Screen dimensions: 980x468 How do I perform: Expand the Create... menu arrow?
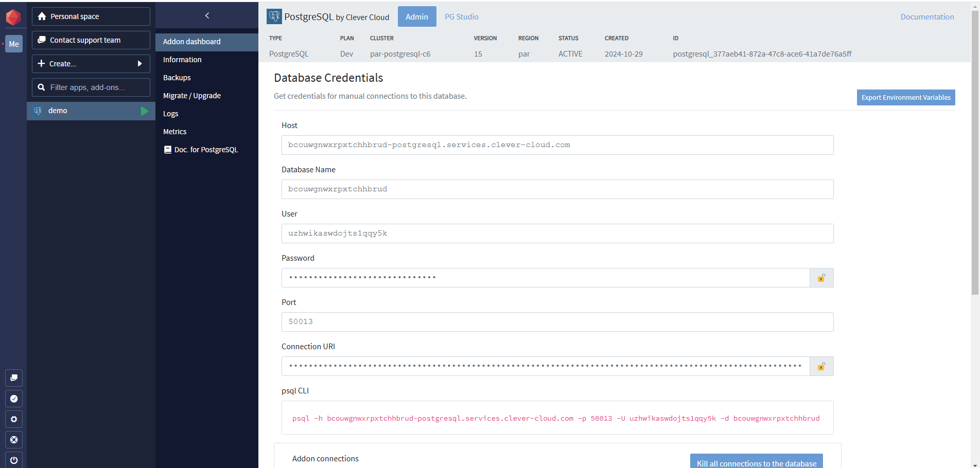click(x=139, y=64)
